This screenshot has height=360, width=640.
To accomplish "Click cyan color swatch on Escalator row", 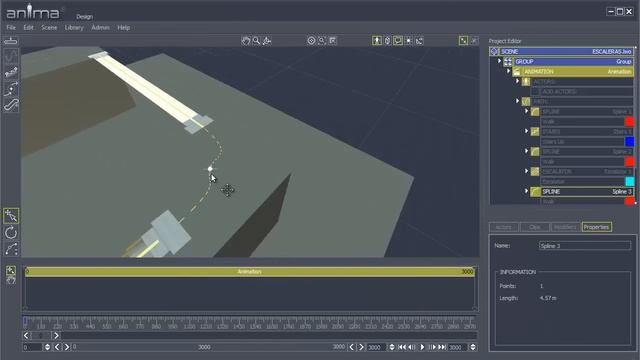I will [629, 181].
